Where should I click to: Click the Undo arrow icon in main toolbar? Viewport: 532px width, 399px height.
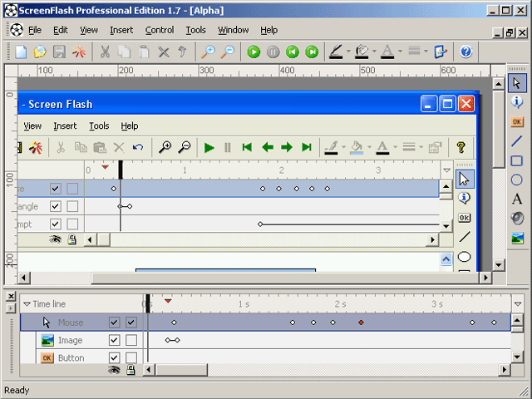point(182,52)
